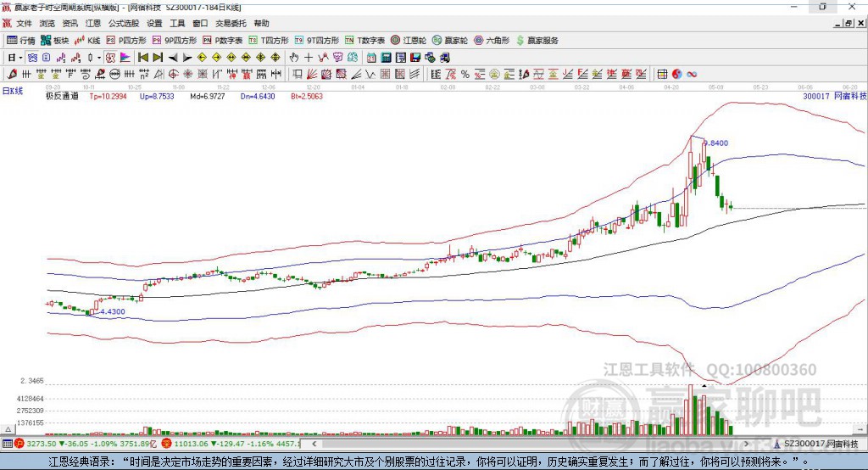
Task: Open the 工具 menu
Action: [x=177, y=23]
